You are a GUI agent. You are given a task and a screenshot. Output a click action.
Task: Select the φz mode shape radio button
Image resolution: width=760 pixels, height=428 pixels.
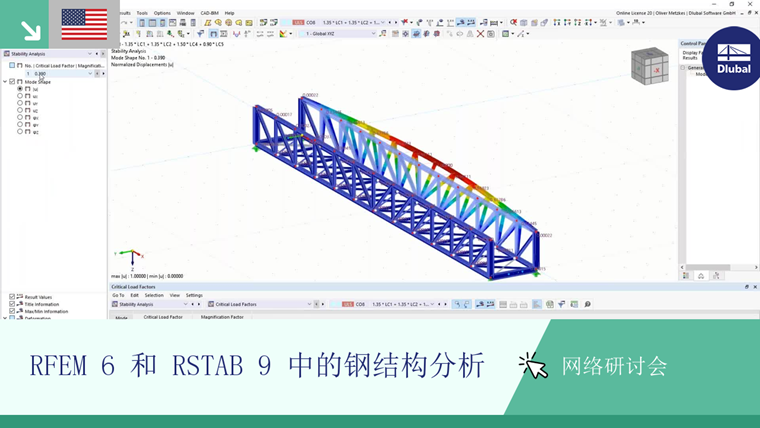point(20,131)
